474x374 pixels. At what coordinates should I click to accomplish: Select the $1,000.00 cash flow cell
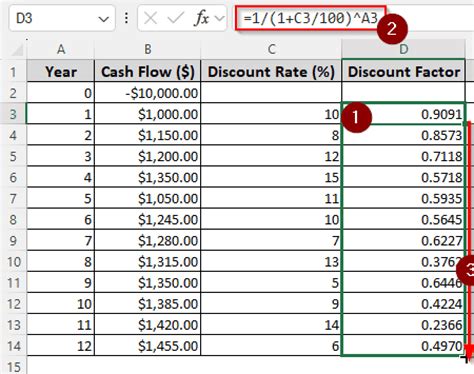point(148,114)
